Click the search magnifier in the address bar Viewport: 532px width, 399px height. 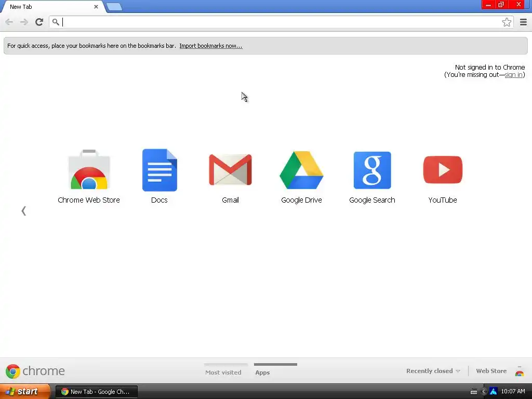pyautogui.click(x=56, y=22)
